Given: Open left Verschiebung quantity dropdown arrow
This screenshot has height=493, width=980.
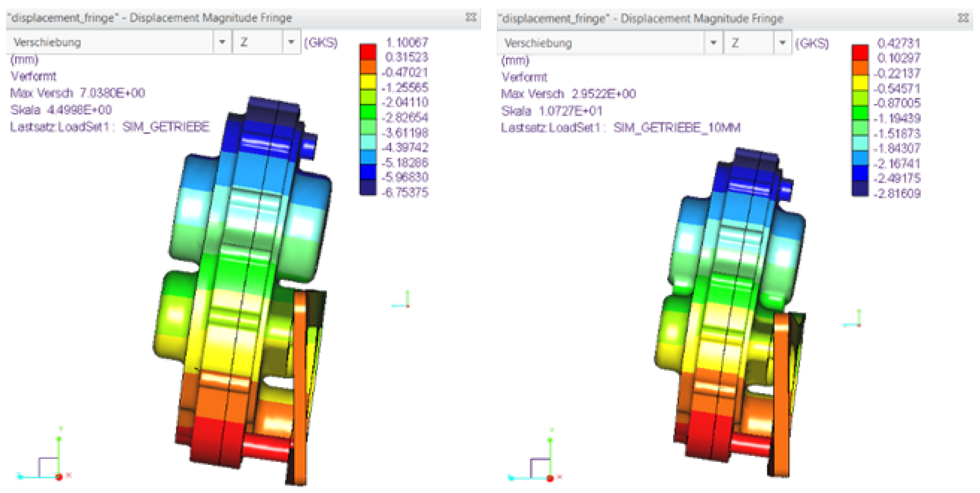Looking at the screenshot, I should [222, 42].
